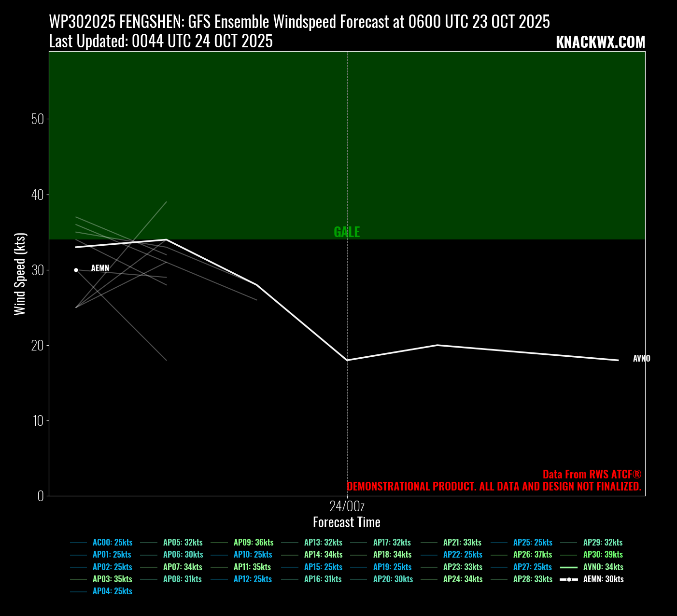Click the Wind Speed (kts) axis title
Image resolution: width=677 pixels, height=616 pixels.
19,274
